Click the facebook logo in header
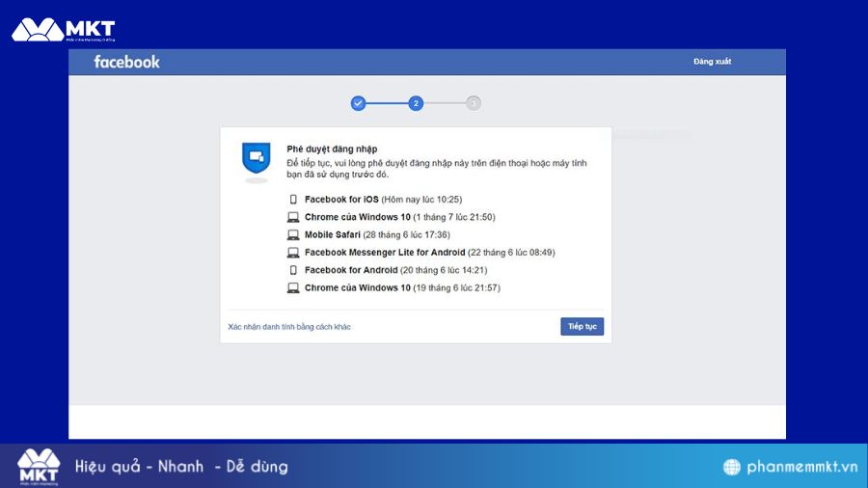This screenshot has height=488, width=868. pyautogui.click(x=126, y=62)
